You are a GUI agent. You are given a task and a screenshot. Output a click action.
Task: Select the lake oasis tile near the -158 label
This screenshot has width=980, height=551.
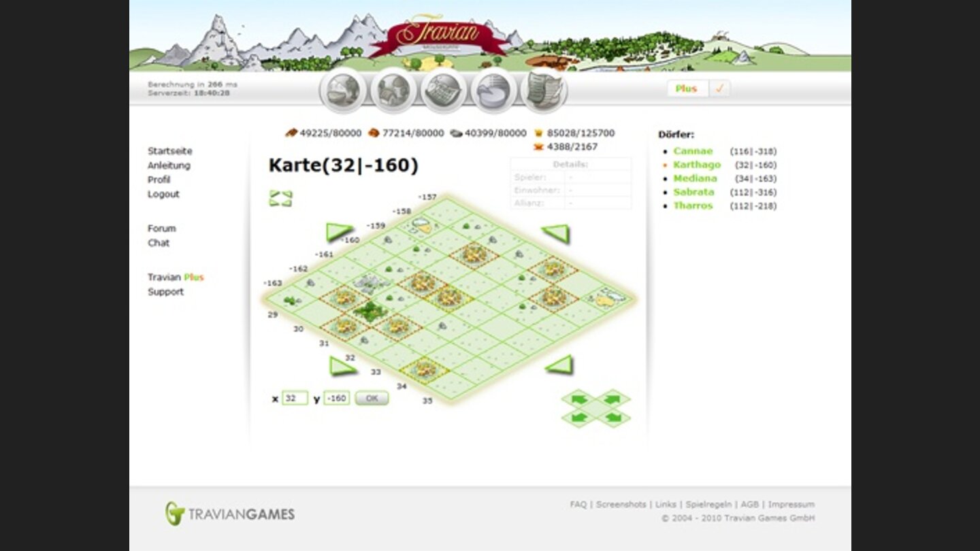click(x=422, y=226)
